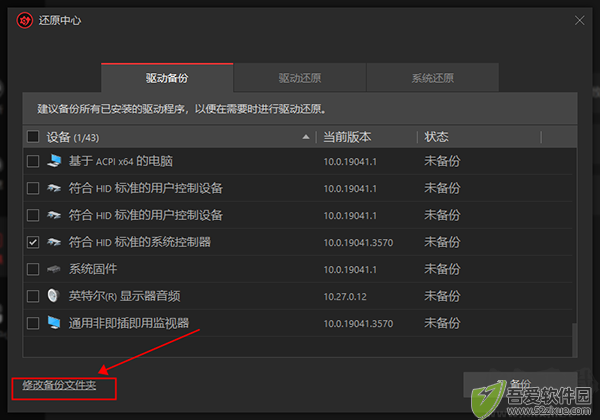Viewport: 600px width, 420px height.
Task: Check the 系统固件 checkbox
Action: [x=33, y=269]
